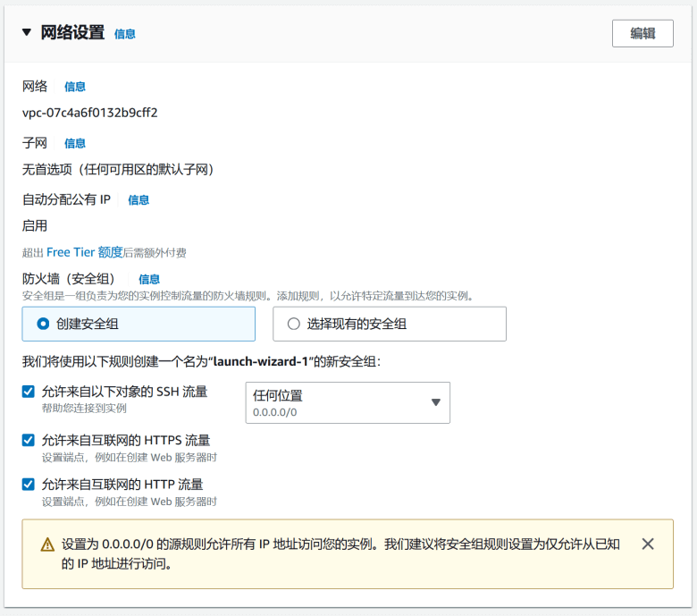This screenshot has height=616, width=697.
Task: Click the 启用 public IP value
Action: [35, 226]
